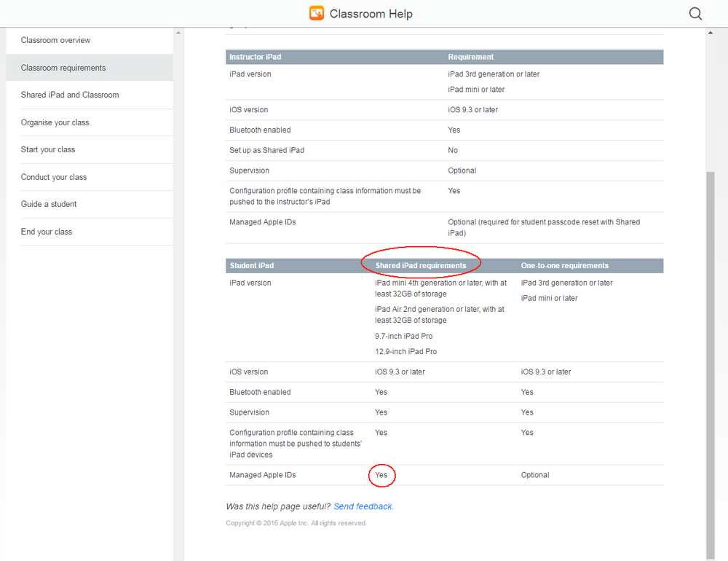Click the Requirement column header
The image size is (728, 561).
click(471, 57)
